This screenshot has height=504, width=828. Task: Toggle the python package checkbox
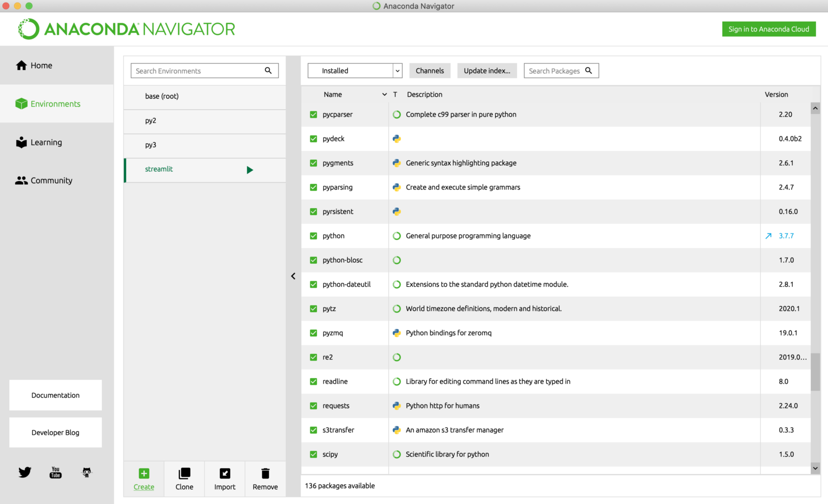[x=314, y=236]
